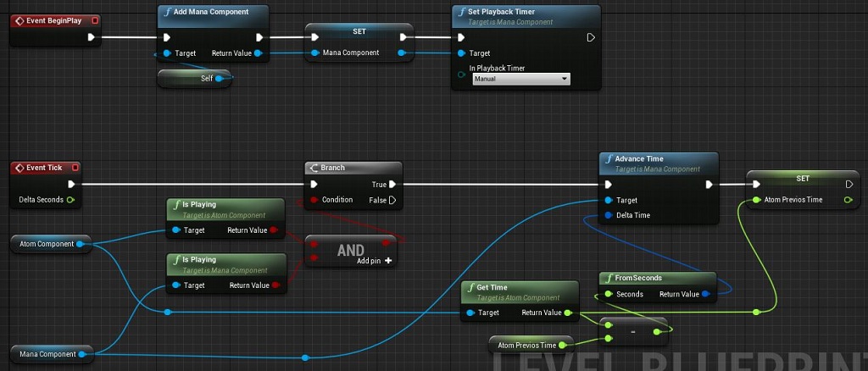Click Return Value of Atom Component Is Playing
The image size is (868, 371).
click(274, 230)
